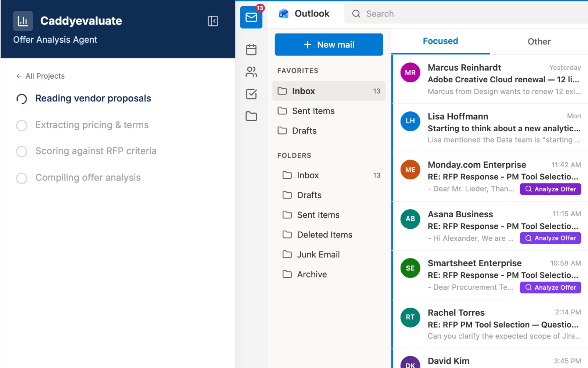Click the Reading vendor proposals spinner icon
Screen dimensions: 588x368
point(22,99)
